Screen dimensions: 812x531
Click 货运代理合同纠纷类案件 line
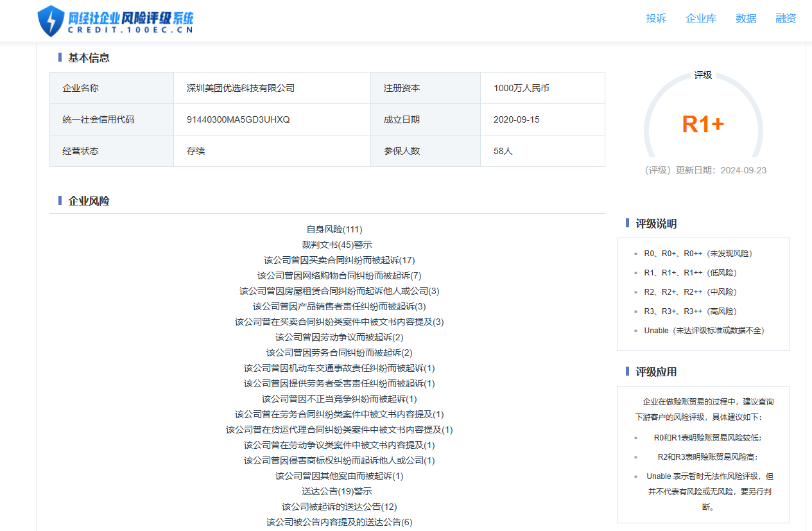340,430
